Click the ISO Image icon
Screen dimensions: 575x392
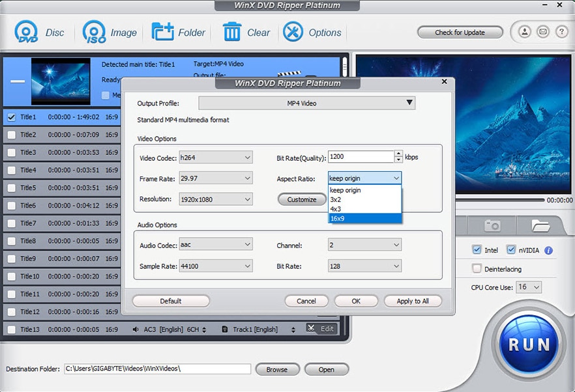[95, 32]
